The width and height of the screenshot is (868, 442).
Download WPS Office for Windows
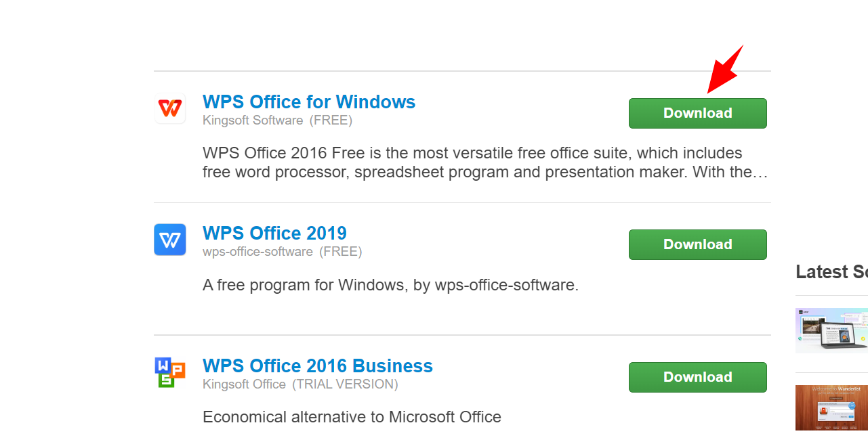697,113
